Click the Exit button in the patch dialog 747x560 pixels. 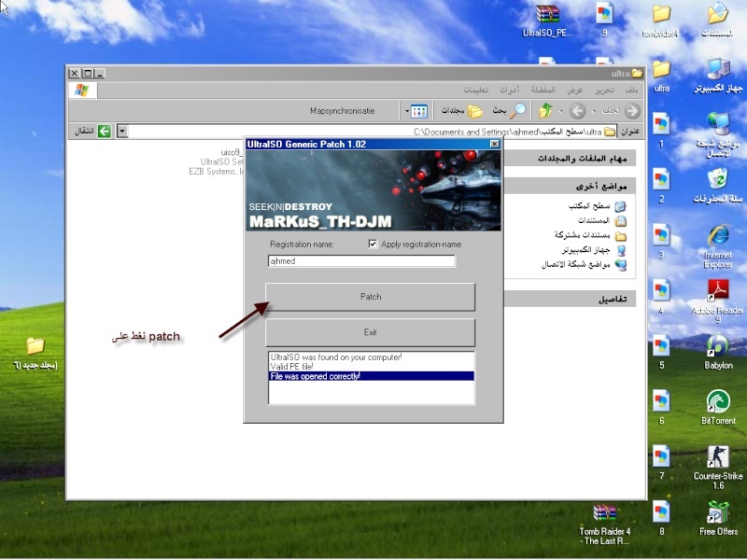pyautogui.click(x=370, y=332)
